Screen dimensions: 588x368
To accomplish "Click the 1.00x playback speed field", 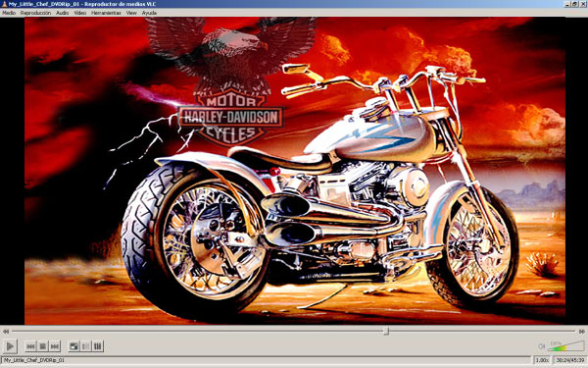I will coord(542,360).
